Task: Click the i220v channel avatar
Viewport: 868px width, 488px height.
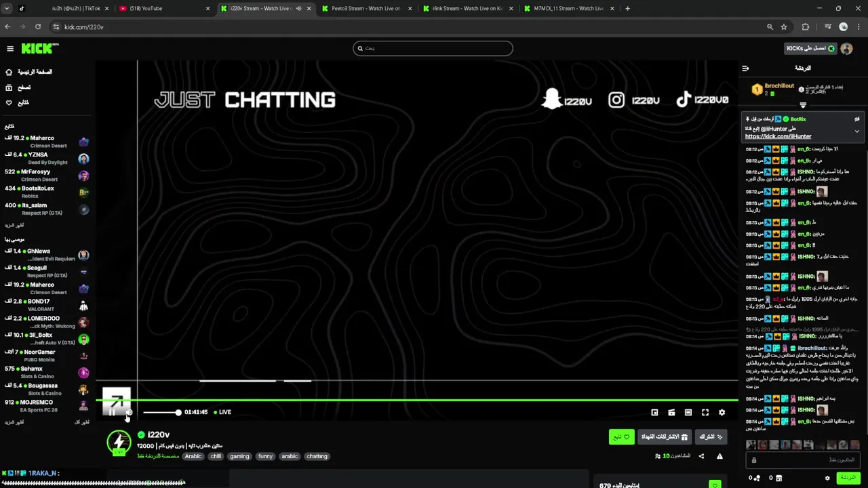Action: click(119, 443)
